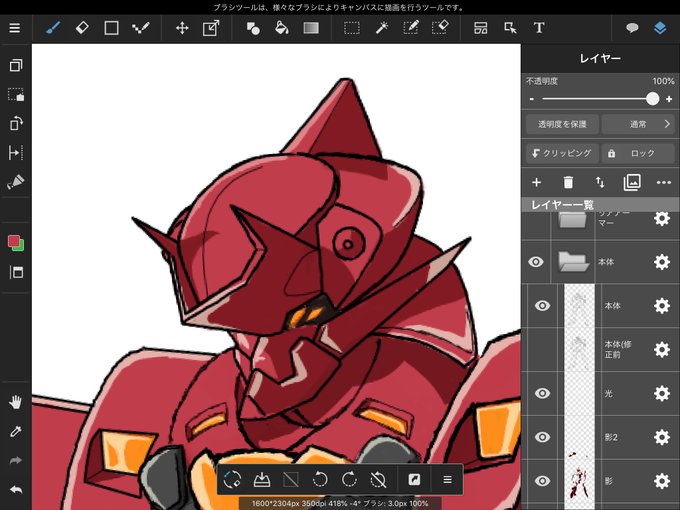The height and width of the screenshot is (510, 680).
Task: Open the hamburger main menu
Action: click(15, 28)
